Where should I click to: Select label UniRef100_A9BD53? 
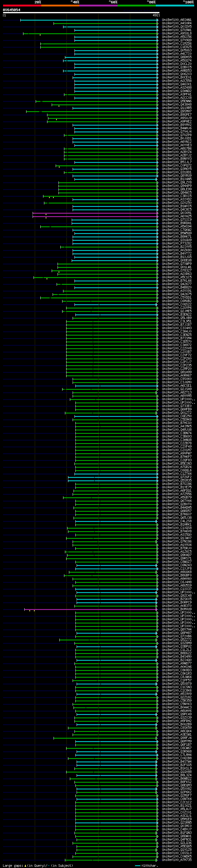[x=176, y=71]
